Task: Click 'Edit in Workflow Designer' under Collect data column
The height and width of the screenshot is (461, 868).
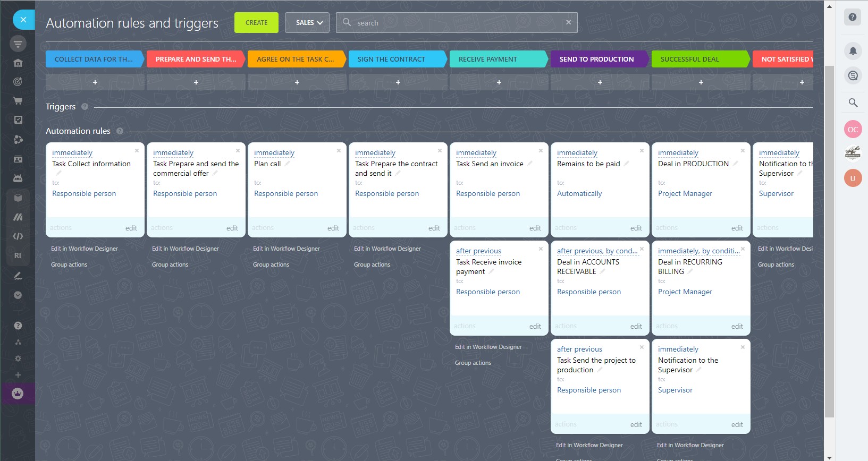Action: tap(85, 249)
